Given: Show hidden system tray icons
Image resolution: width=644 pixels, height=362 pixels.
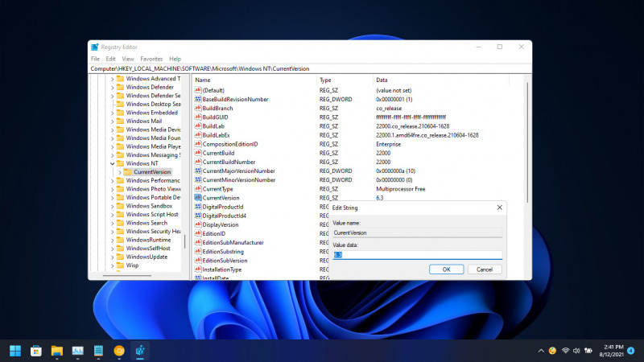Looking at the screenshot, I should coord(541,351).
